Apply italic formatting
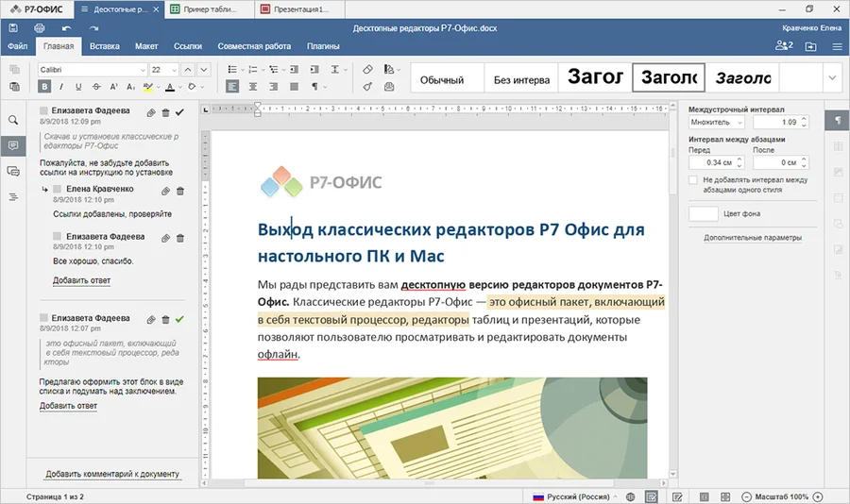 (x=61, y=87)
